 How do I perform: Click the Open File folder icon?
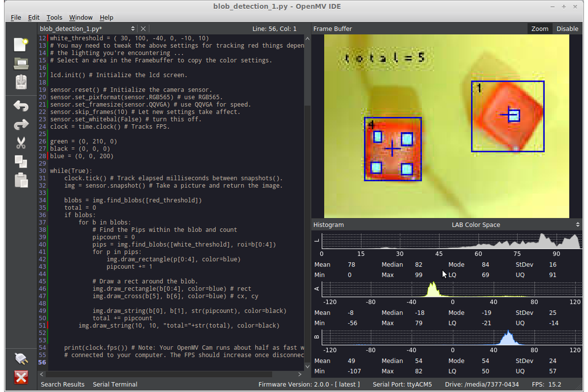(x=21, y=64)
